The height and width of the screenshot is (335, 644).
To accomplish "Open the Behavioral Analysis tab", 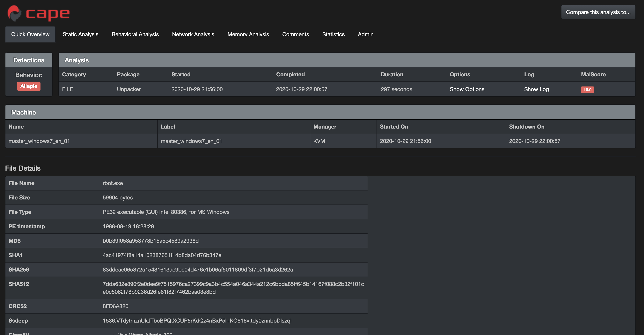I will tap(135, 34).
